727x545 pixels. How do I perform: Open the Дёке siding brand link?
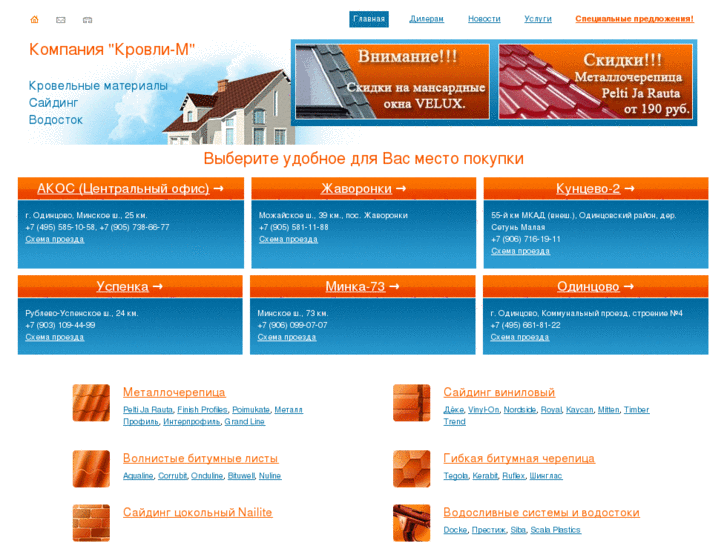453,410
